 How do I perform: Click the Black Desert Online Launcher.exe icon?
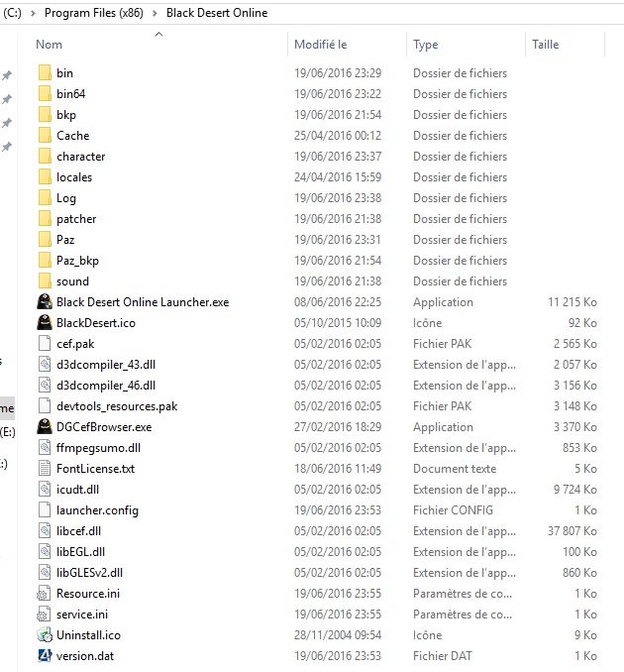(44, 302)
